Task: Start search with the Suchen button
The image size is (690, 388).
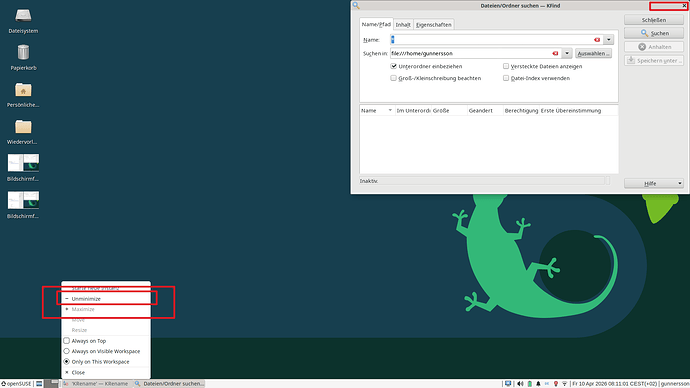Action: tap(653, 33)
